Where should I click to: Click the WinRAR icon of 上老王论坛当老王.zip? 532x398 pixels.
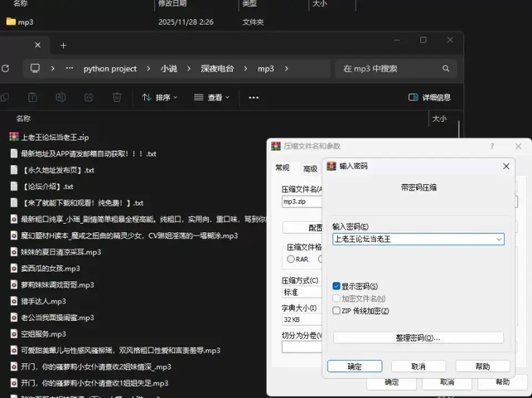(14, 137)
